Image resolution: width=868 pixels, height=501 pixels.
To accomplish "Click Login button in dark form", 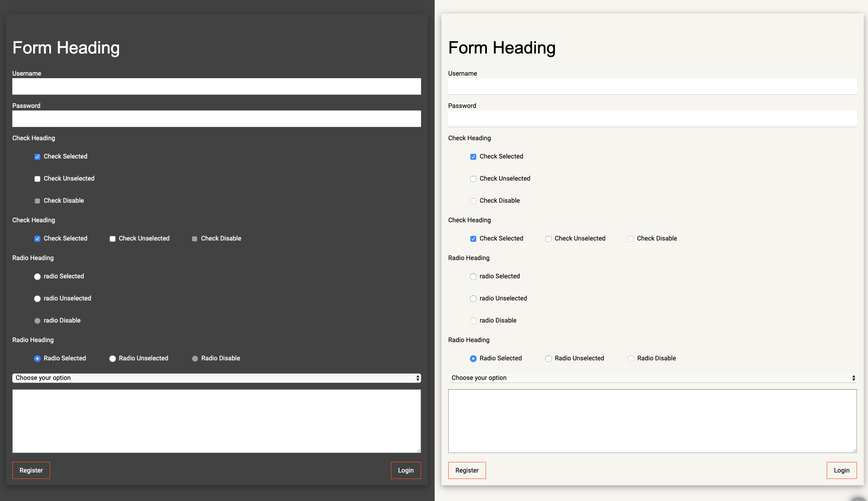I will (x=406, y=470).
